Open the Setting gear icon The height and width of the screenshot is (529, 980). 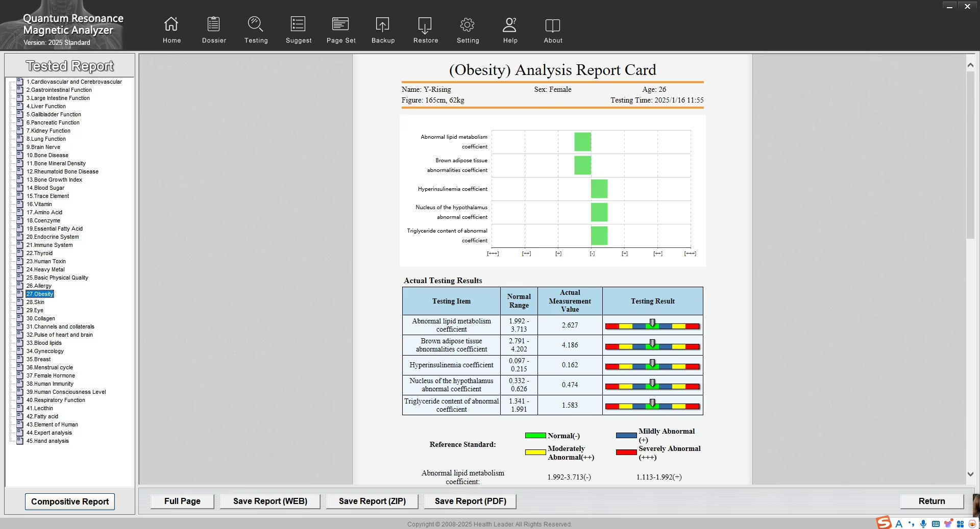(x=467, y=24)
